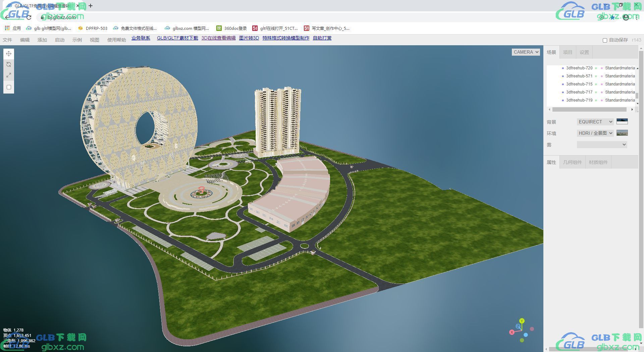
Task: Select 3dfreehub-715 in scene outliner
Action: [579, 84]
